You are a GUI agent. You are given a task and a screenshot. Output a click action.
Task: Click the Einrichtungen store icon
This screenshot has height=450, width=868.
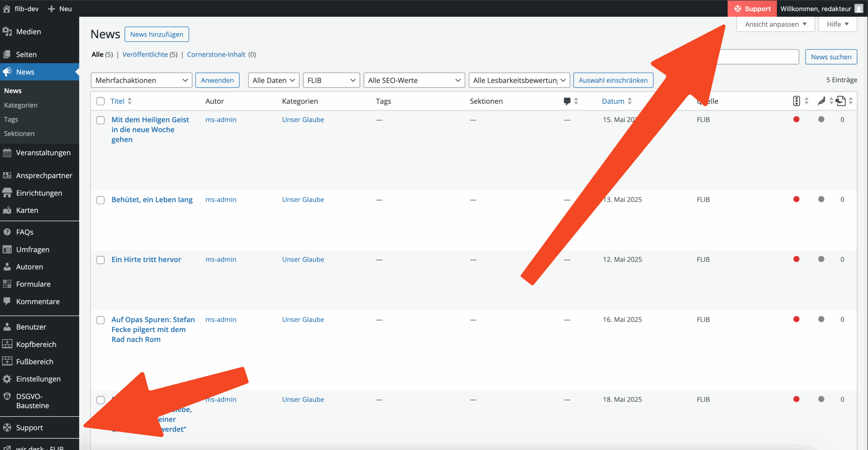[x=7, y=193]
